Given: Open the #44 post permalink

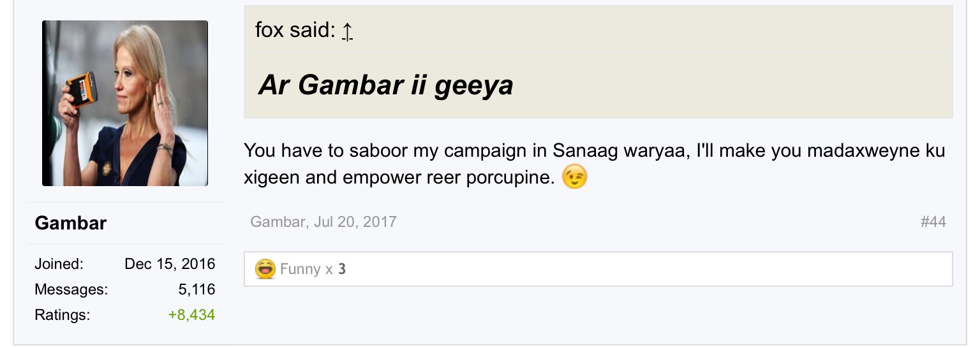Looking at the screenshot, I should pyautogui.click(x=933, y=222).
